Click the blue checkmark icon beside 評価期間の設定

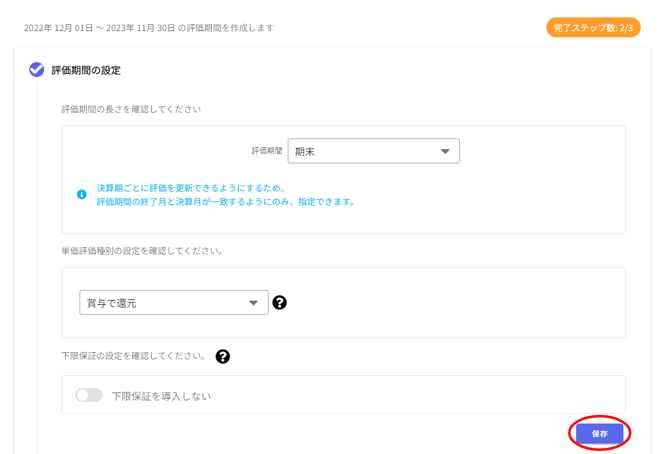(36, 69)
